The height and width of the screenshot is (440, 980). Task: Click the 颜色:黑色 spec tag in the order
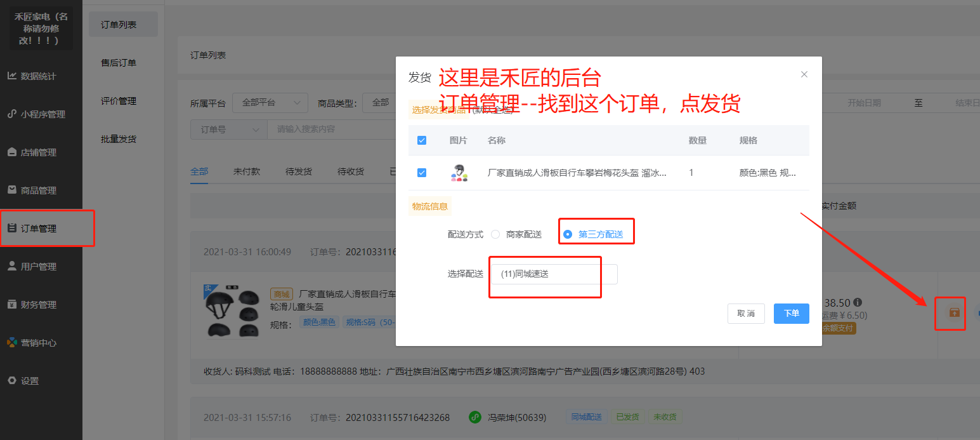pyautogui.click(x=320, y=323)
